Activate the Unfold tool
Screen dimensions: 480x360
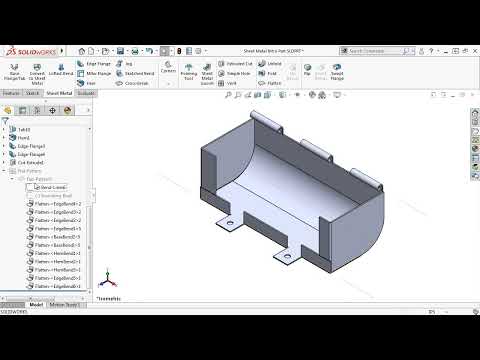(x=270, y=64)
